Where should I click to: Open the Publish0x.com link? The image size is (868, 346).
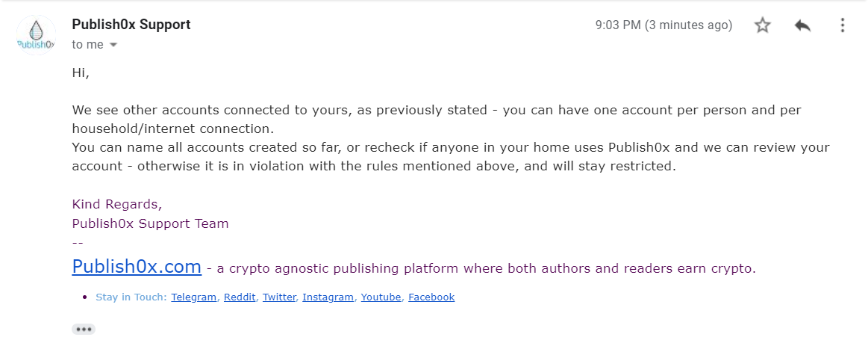(137, 267)
